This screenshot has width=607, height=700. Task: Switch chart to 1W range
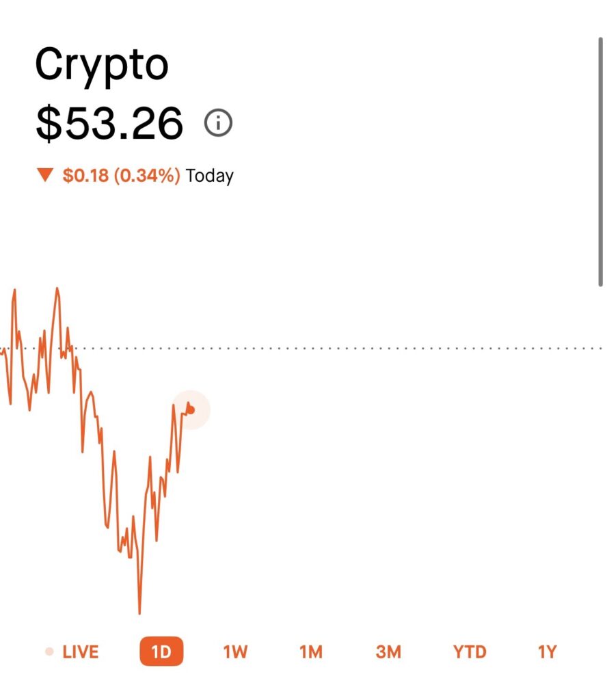[x=235, y=651]
